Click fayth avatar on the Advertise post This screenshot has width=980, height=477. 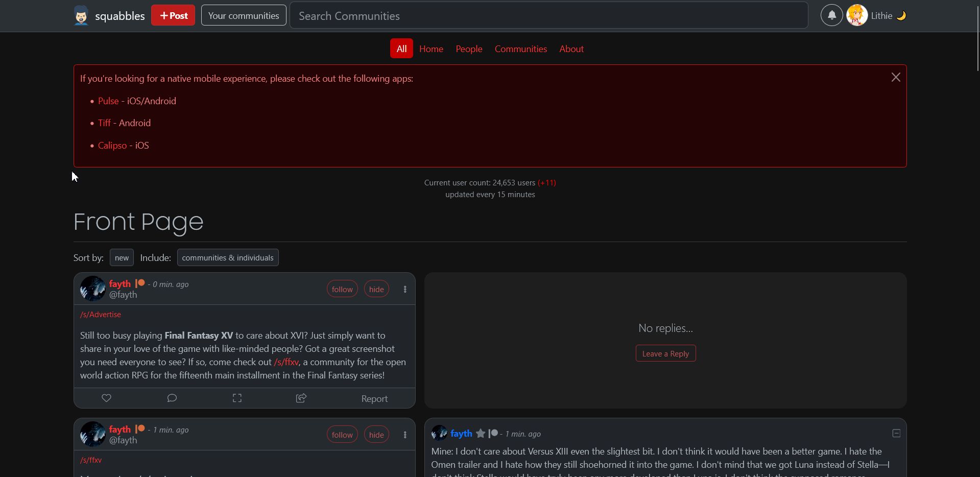click(x=92, y=289)
